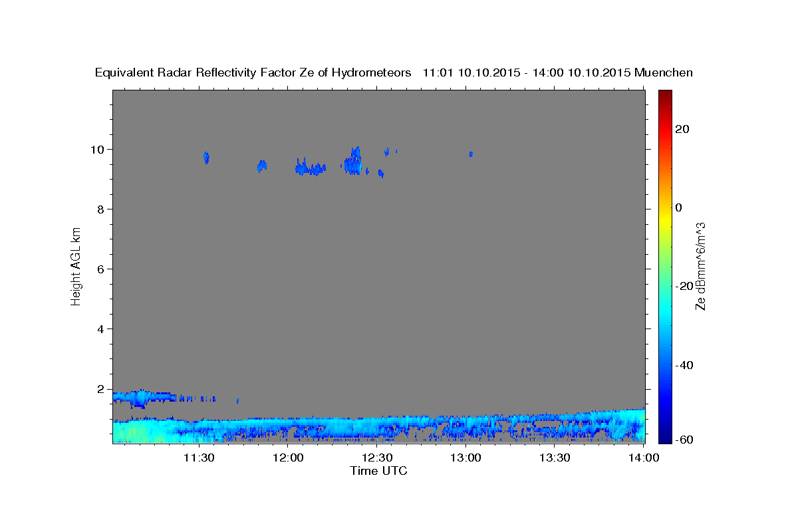
Task: Click the colorbar value '20'
Action: tap(682, 129)
